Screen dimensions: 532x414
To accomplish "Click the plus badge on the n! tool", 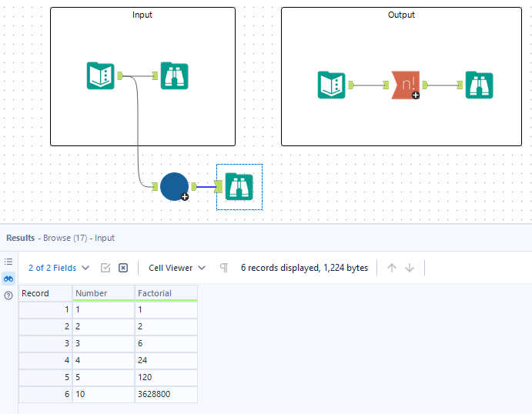I will [416, 95].
